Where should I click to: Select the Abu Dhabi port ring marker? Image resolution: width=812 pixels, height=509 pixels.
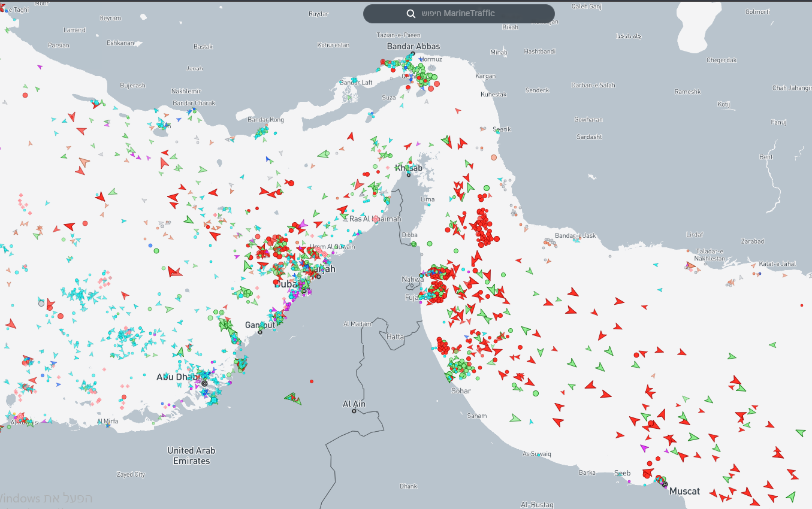(204, 383)
